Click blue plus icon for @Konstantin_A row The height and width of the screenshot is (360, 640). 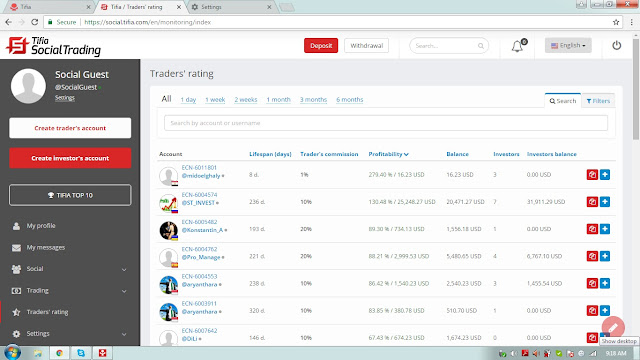click(605, 229)
